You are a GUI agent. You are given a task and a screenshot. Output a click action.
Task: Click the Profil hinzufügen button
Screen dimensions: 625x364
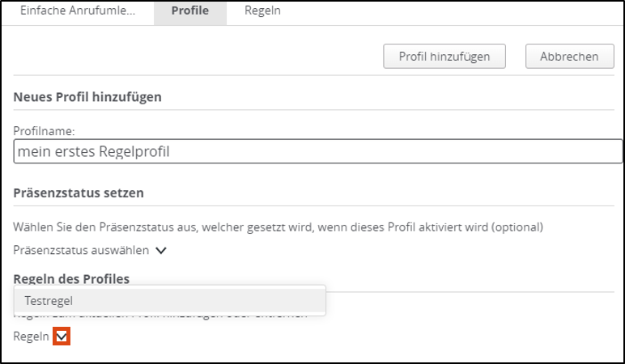(444, 57)
